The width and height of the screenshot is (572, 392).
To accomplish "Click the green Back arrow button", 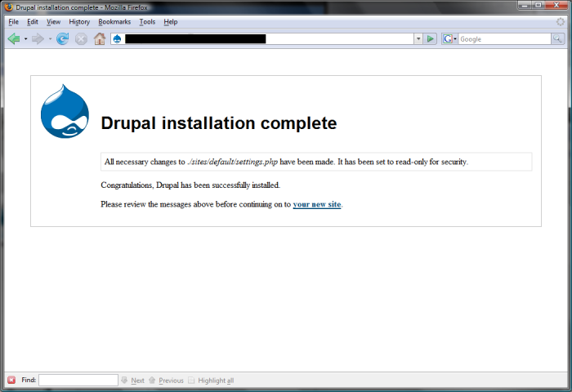I will click(x=14, y=38).
